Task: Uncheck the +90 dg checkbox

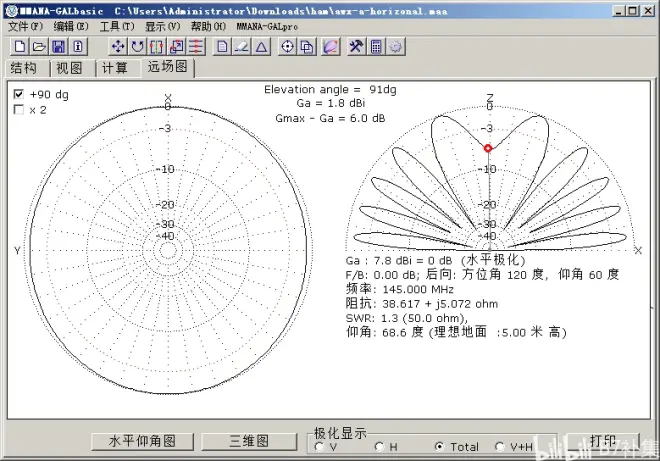Action: point(19,94)
